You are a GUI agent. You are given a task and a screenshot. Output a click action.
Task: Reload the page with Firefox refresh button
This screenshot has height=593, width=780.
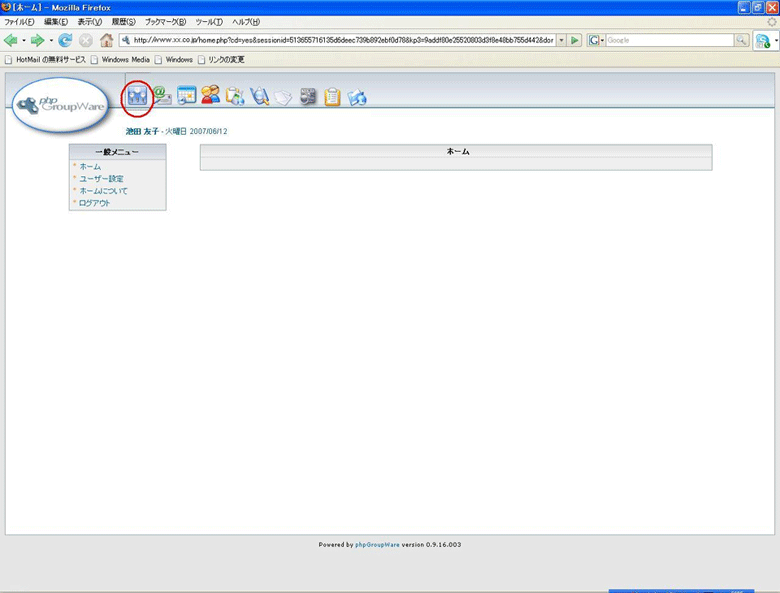65,40
